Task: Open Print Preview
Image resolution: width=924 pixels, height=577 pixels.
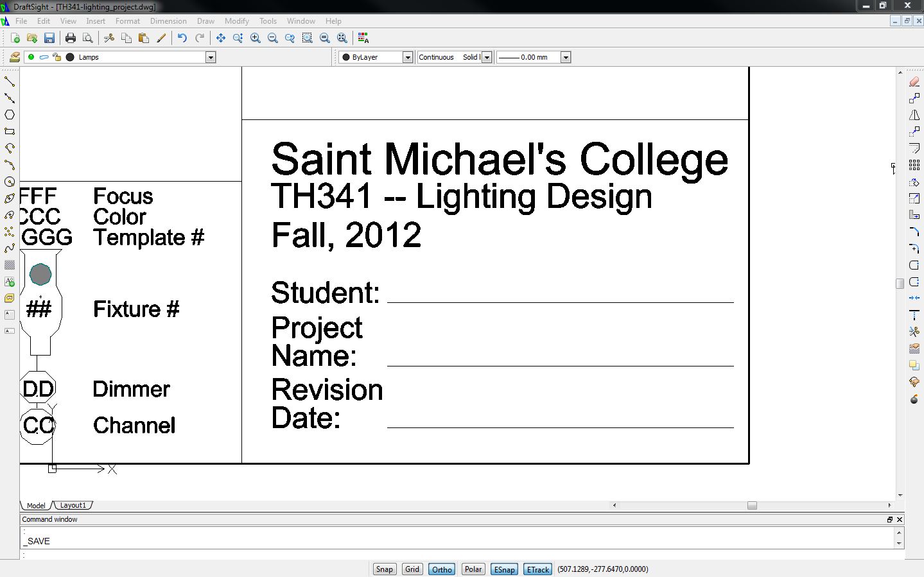Action: click(x=88, y=38)
